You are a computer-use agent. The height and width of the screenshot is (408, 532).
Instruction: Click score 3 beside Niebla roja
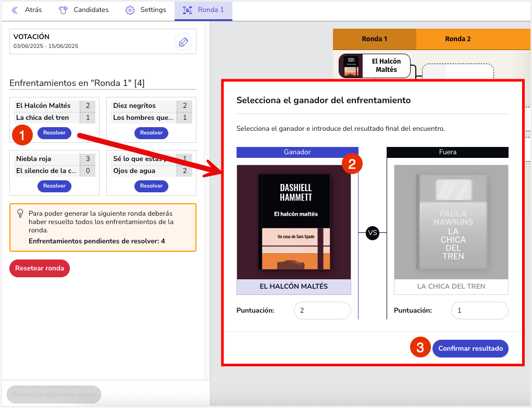coord(88,159)
